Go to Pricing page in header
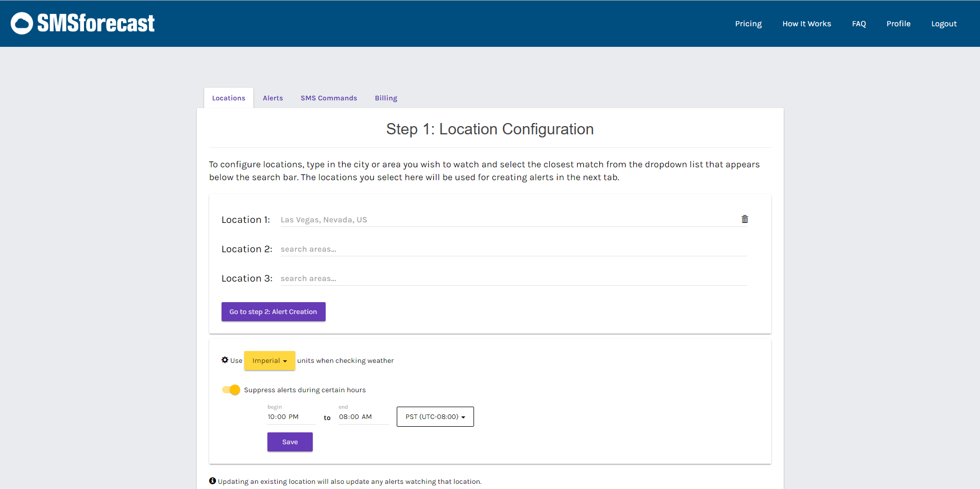 [748, 24]
